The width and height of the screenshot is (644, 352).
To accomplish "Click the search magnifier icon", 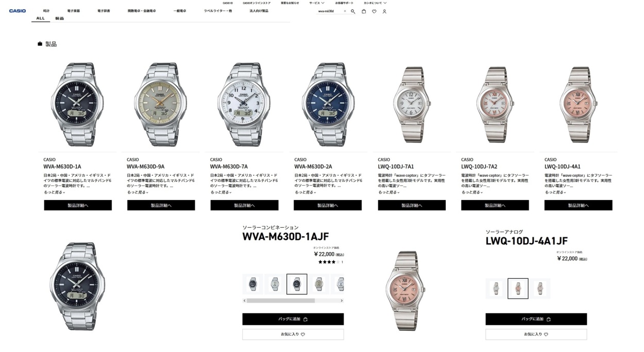I will 353,11.
